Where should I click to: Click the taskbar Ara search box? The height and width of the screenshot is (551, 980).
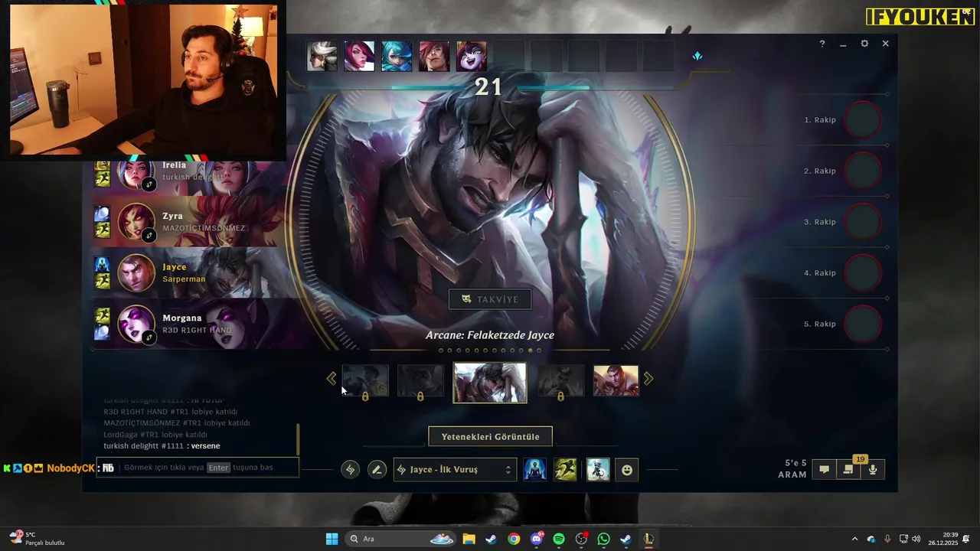(x=401, y=539)
